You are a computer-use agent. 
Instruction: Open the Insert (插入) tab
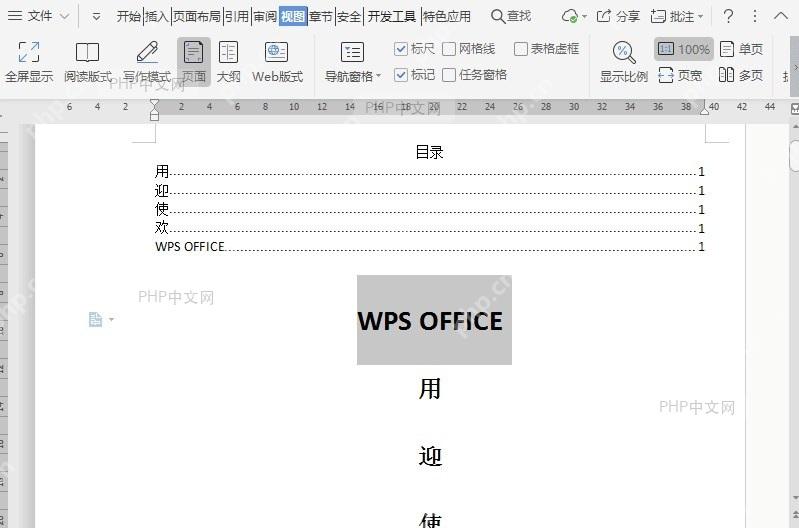[157, 16]
